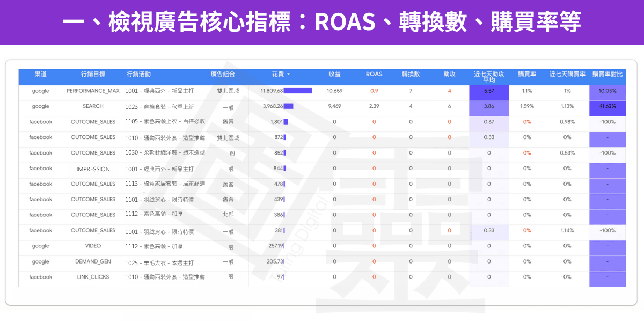
Task: Sort the table by 收益 column header
Action: 334,74
